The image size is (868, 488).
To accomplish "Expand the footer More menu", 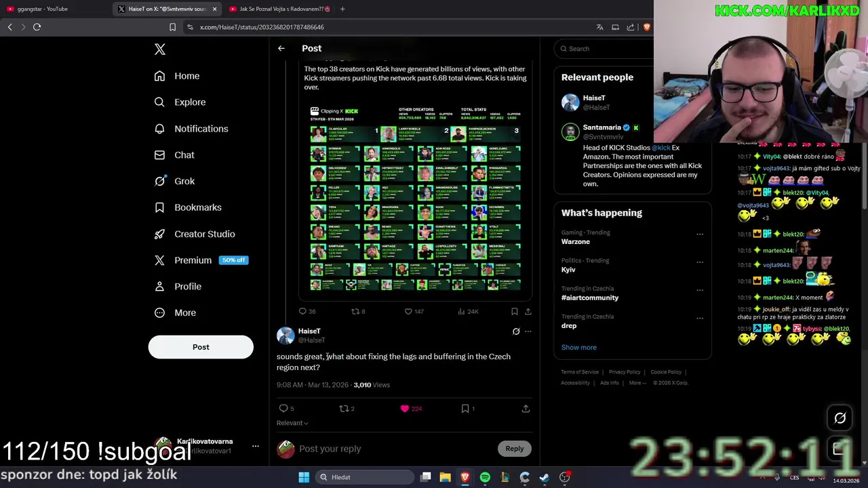I will click(x=637, y=383).
